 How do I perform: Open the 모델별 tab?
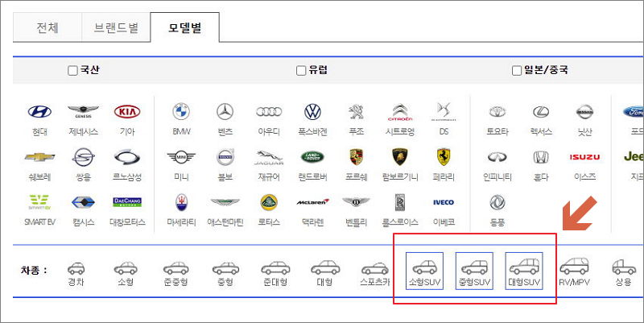pyautogui.click(x=185, y=27)
